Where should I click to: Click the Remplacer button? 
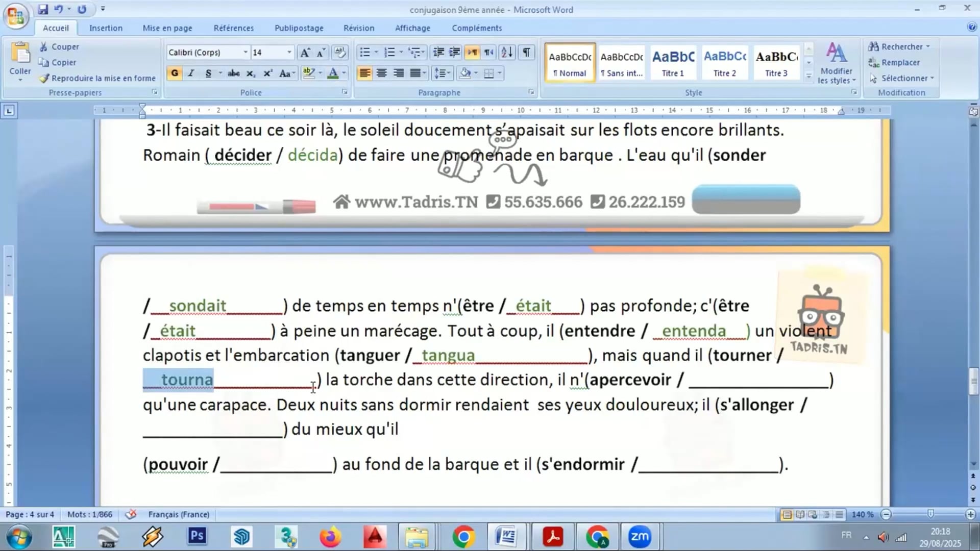click(x=900, y=62)
